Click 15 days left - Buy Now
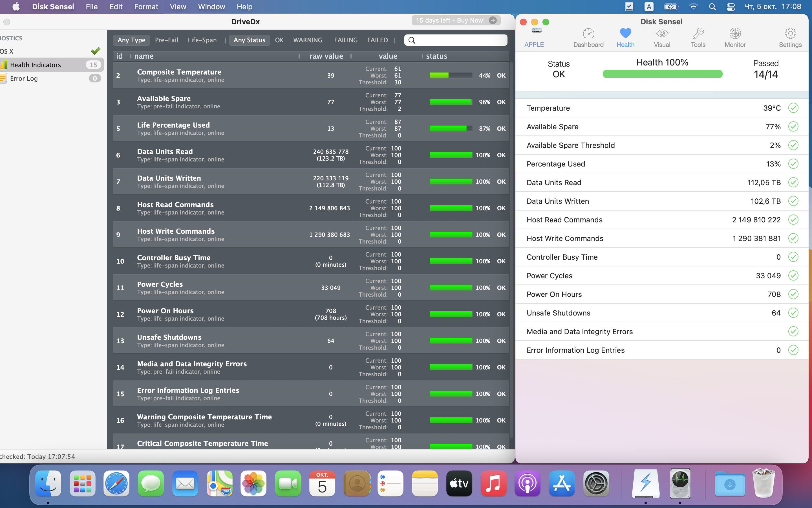 click(456, 20)
